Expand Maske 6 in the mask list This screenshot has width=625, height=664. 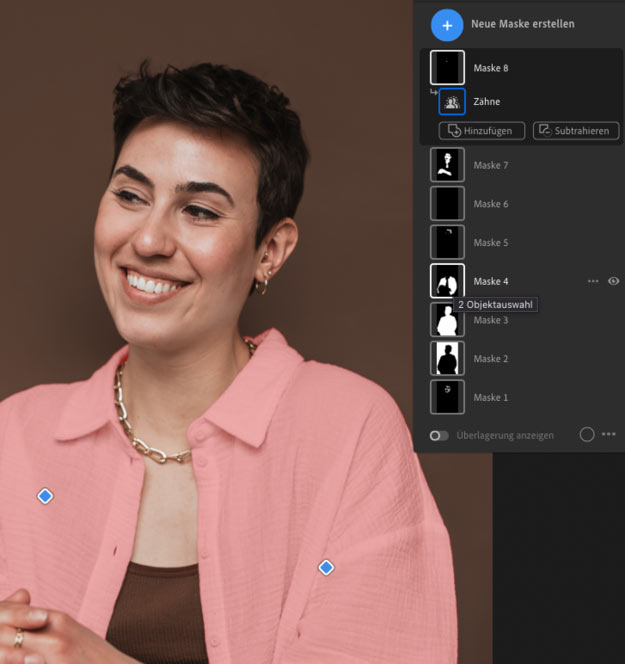(491, 204)
